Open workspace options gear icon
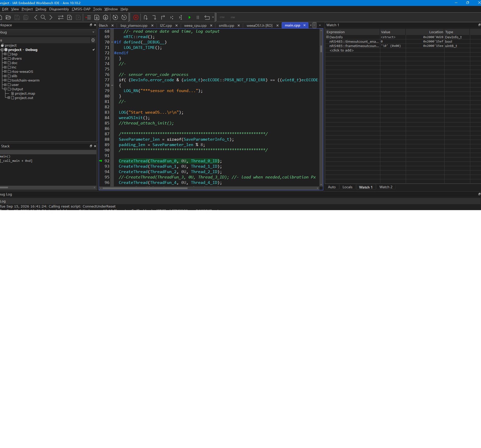 [x=93, y=40]
